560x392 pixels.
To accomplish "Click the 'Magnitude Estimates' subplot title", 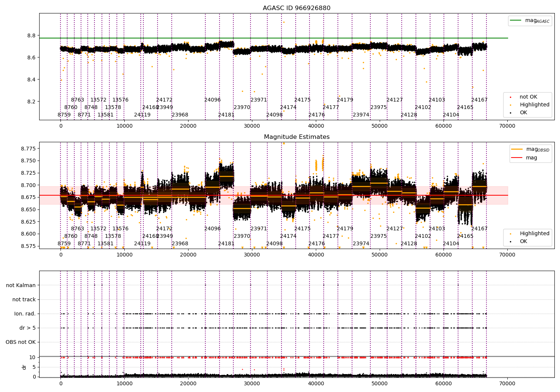I will [296, 137].
